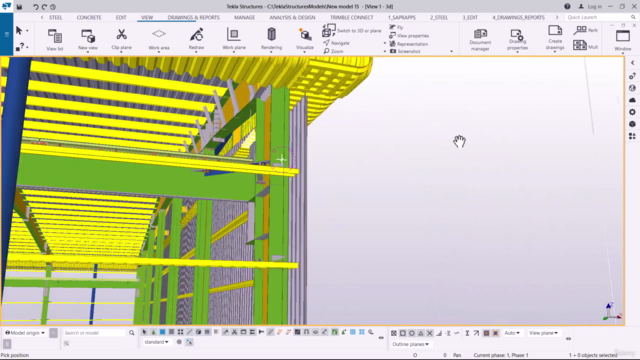The height and width of the screenshot is (360, 640).
Task: Create a New view
Action: 88,40
